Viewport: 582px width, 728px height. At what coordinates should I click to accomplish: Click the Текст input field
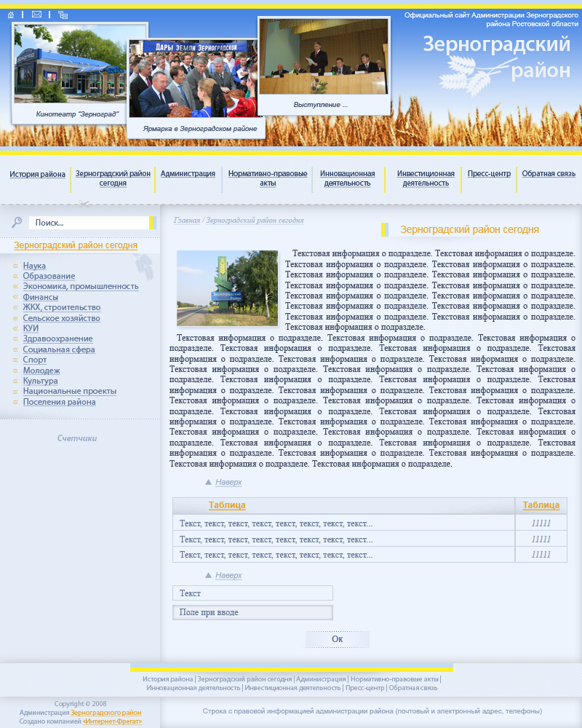253,593
